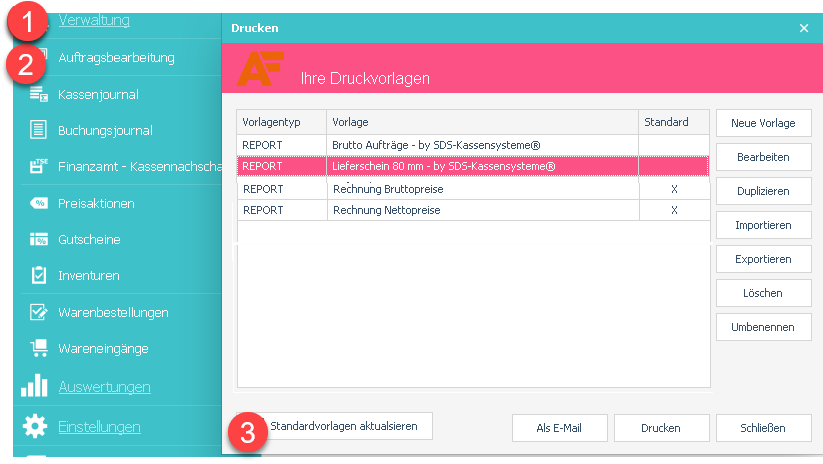Click Bearbeiten button
Screen dimensions: 823x464
pos(763,157)
